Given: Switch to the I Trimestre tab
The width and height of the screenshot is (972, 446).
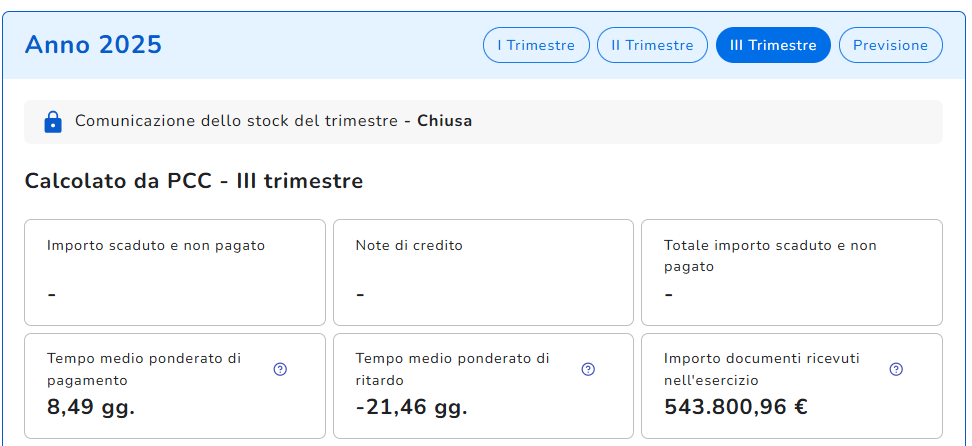Looking at the screenshot, I should 536,45.
